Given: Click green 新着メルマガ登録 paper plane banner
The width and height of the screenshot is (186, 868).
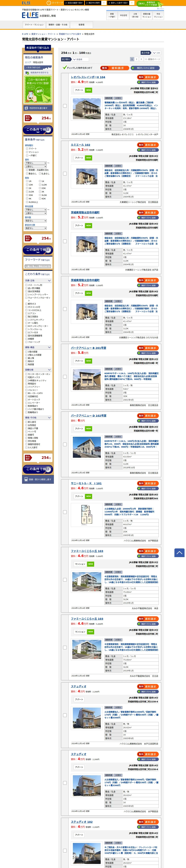Looking at the screenshot, I should click(38, 89).
